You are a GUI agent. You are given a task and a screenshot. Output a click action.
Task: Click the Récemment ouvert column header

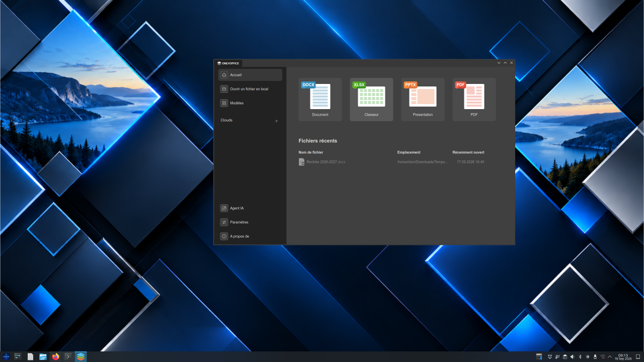468,152
